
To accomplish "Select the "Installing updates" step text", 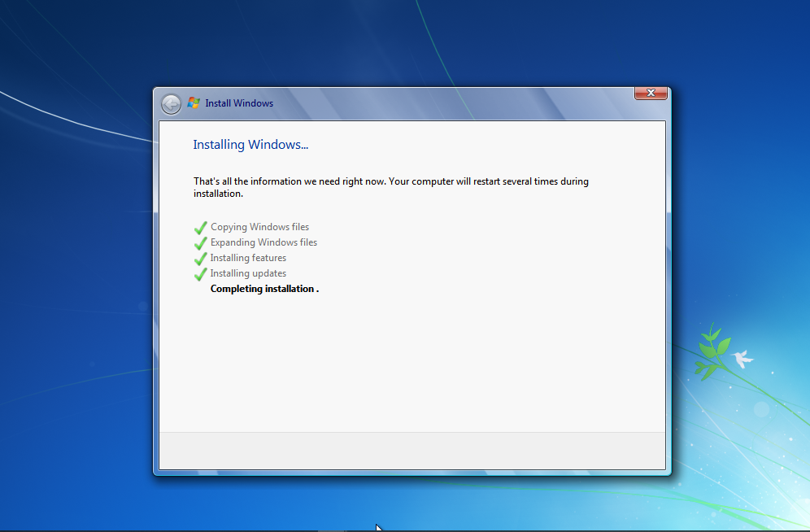I will [x=248, y=273].
